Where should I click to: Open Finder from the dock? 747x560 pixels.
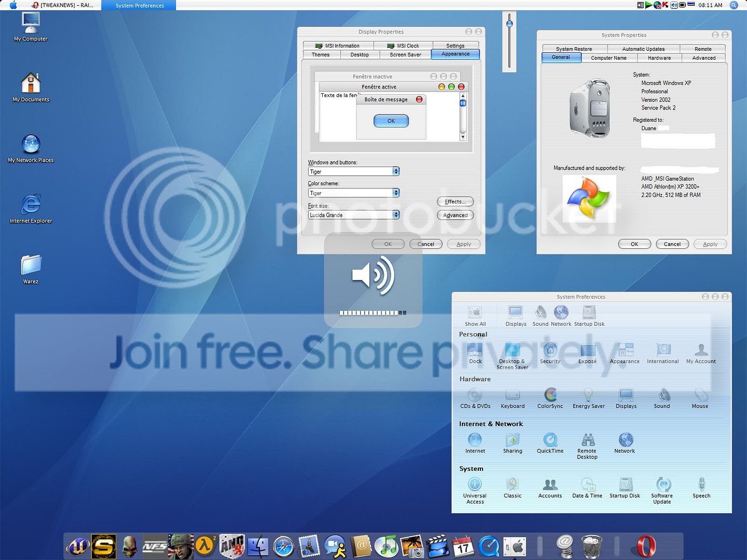pyautogui.click(x=258, y=547)
